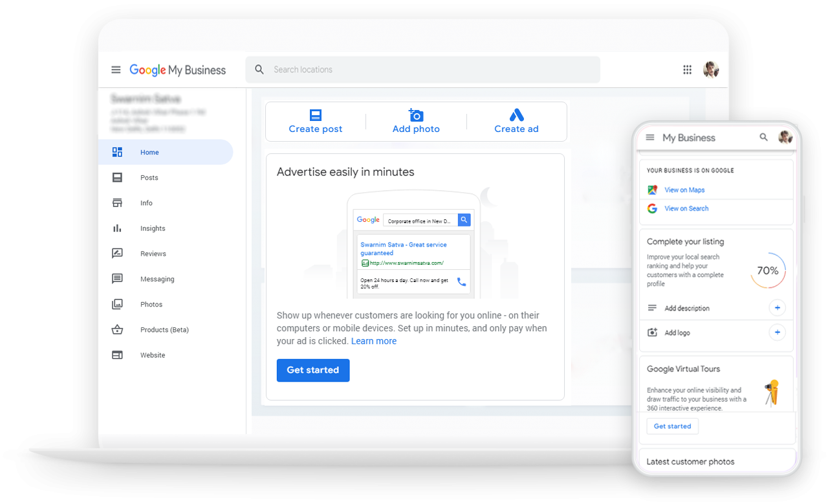The width and height of the screenshot is (828, 504).
Task: Click the Messaging chat icon
Action: click(x=117, y=279)
